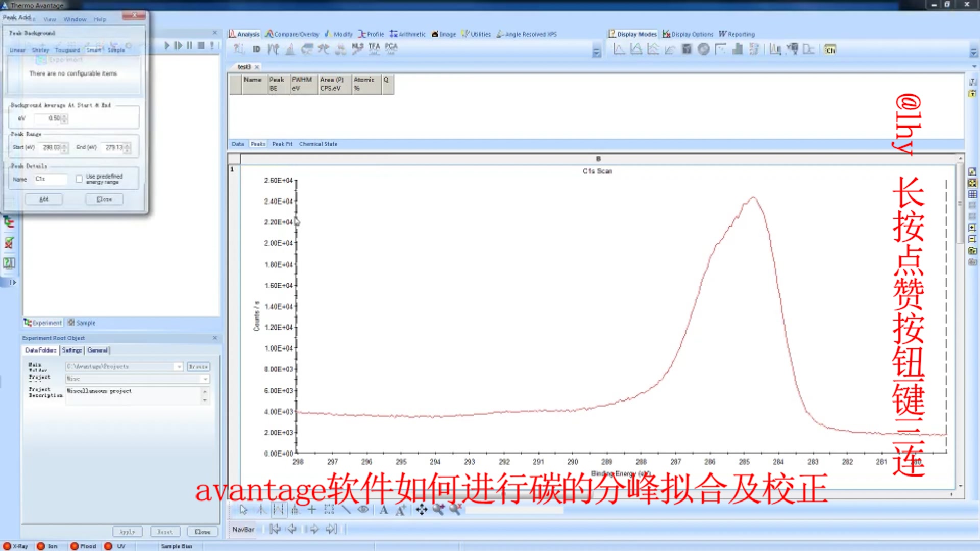Select the arrow pointer tool below the chart
This screenshot has width=980, height=551.
coord(243,509)
